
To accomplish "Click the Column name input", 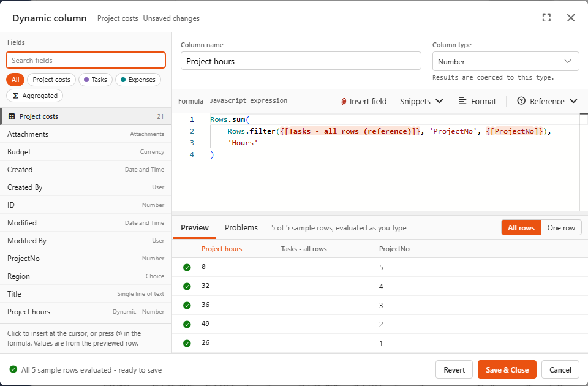I will [x=301, y=61].
